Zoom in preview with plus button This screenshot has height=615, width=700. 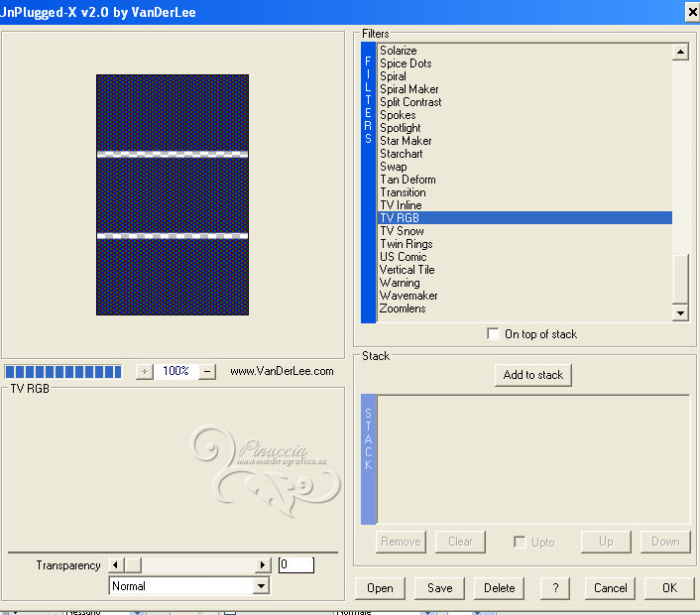tap(144, 372)
